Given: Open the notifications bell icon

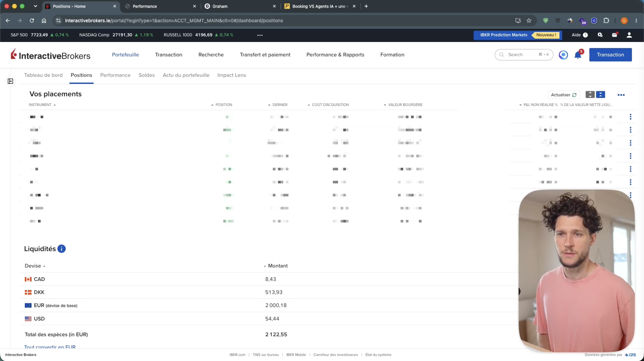Looking at the screenshot, I should pos(578,55).
